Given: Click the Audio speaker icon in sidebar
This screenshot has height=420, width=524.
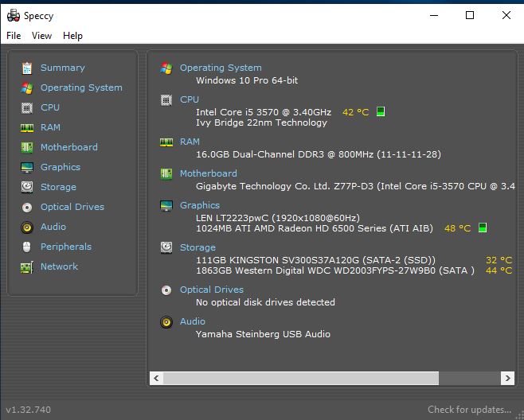Looking at the screenshot, I should coord(27,227).
